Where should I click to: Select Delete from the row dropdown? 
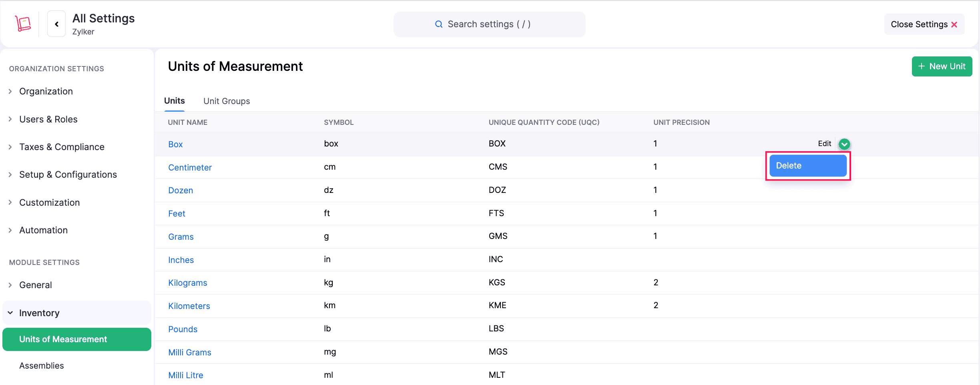[x=807, y=166]
